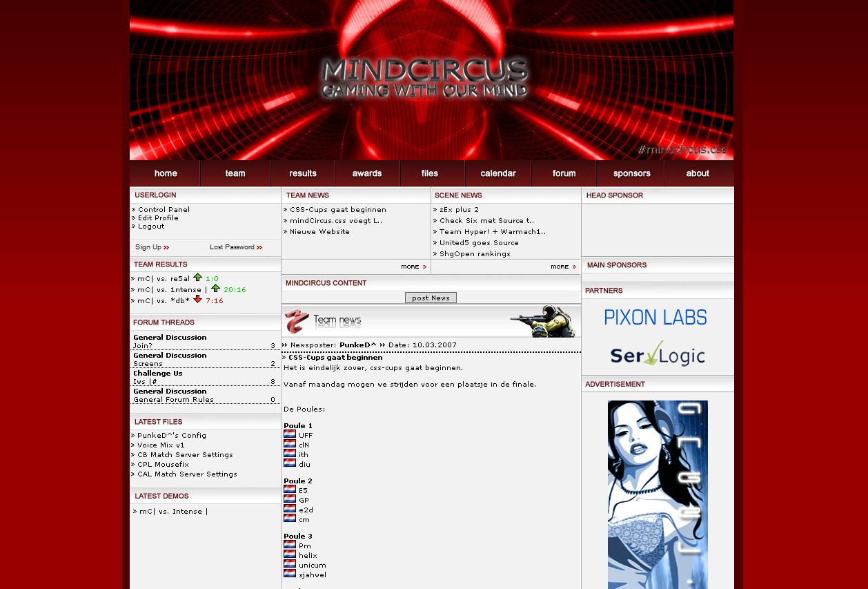Click more under Scene News
Viewport: 868px width, 589px height.
564,267
